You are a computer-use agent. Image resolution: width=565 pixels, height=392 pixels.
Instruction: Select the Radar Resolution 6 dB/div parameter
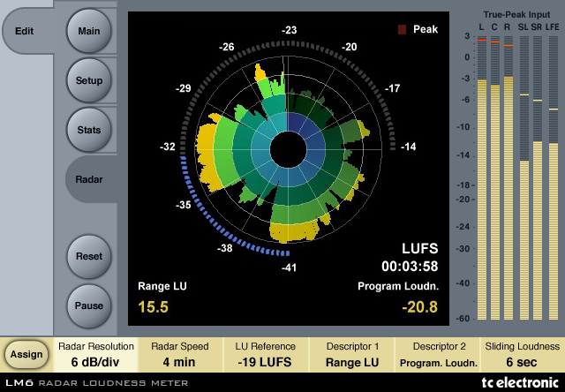coord(95,355)
